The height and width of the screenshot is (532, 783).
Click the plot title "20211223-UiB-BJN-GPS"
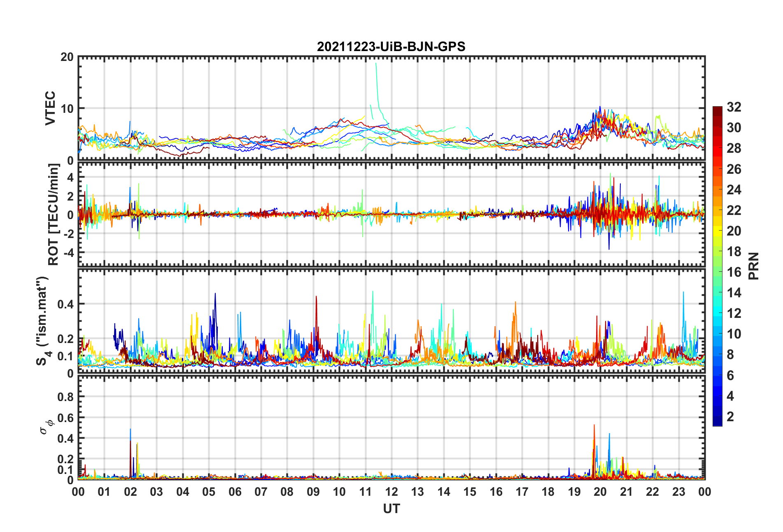391,47
